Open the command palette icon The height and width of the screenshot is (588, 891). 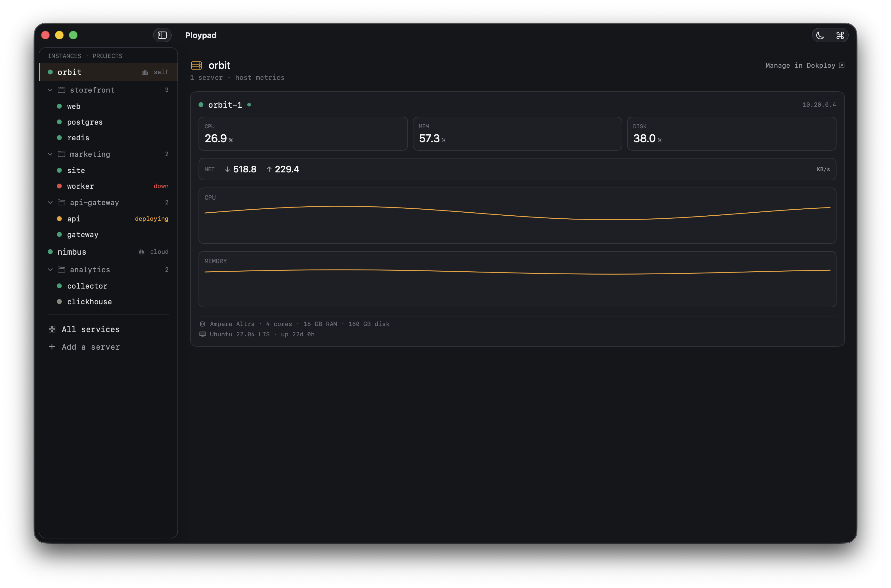click(840, 35)
